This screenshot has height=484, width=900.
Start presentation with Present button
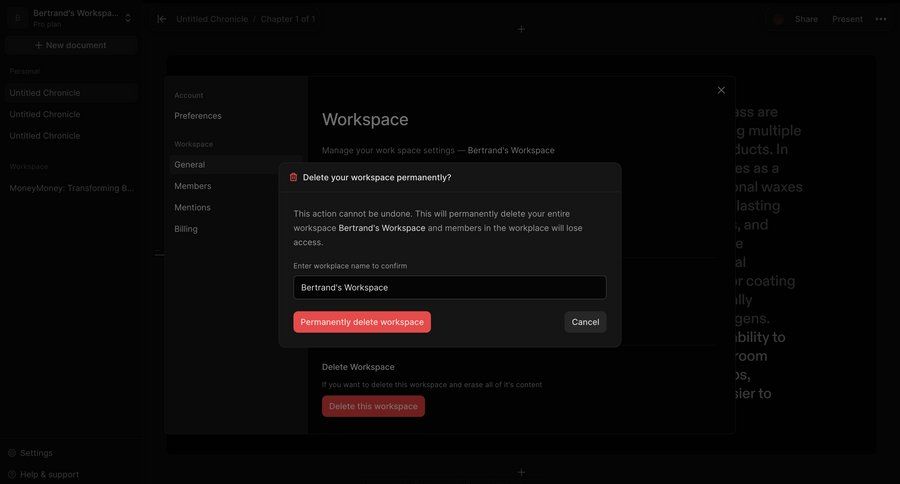pos(847,19)
